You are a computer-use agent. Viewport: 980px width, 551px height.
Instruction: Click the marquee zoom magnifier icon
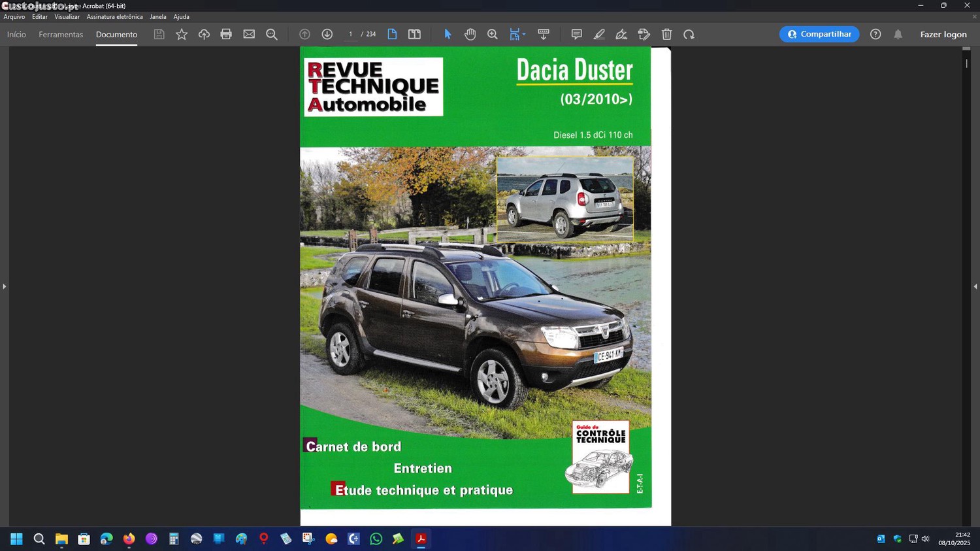493,35
